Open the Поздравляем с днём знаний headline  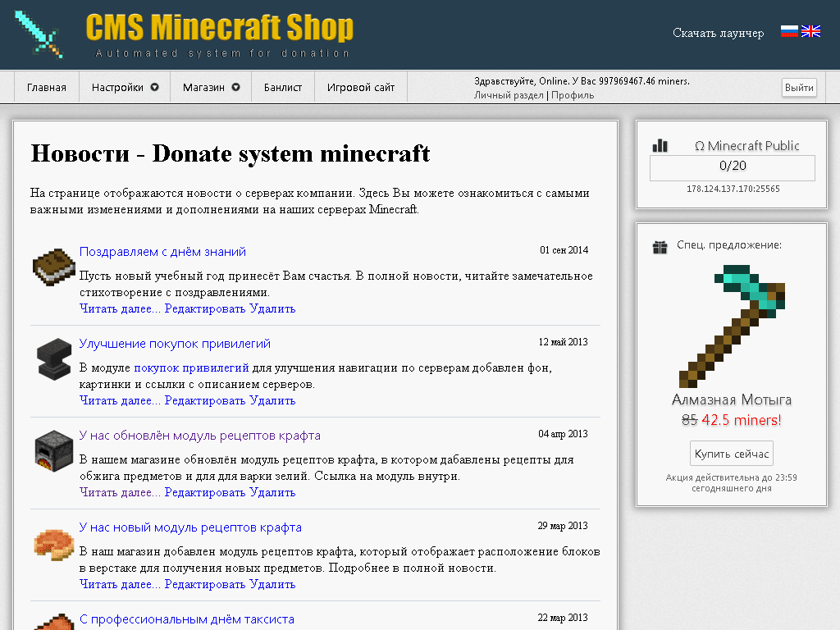(162, 252)
